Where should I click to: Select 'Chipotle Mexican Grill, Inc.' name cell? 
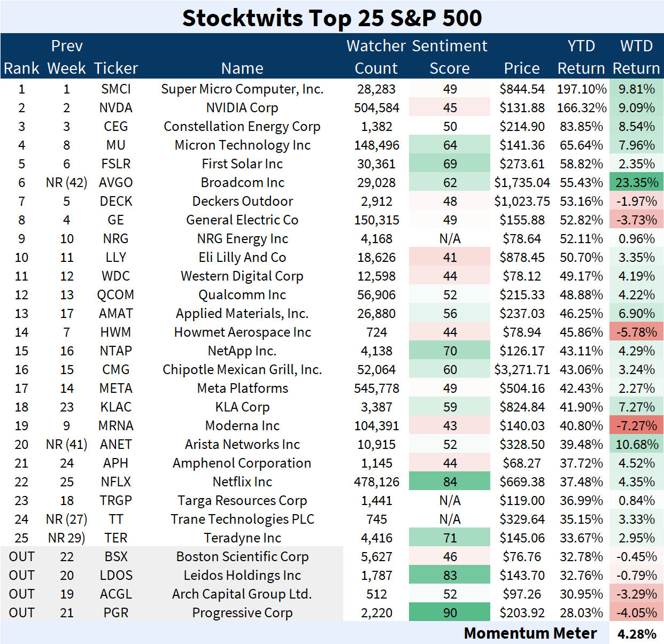point(242,369)
